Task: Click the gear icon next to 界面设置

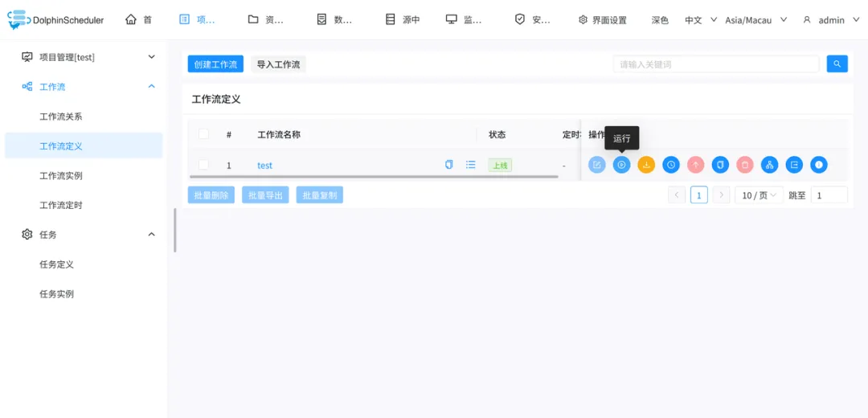Action: [583, 20]
